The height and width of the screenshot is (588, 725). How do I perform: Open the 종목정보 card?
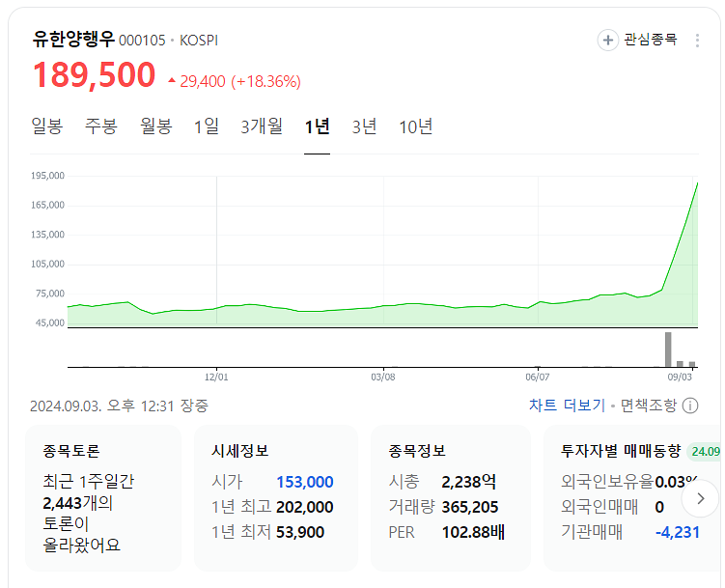pyautogui.click(x=451, y=498)
